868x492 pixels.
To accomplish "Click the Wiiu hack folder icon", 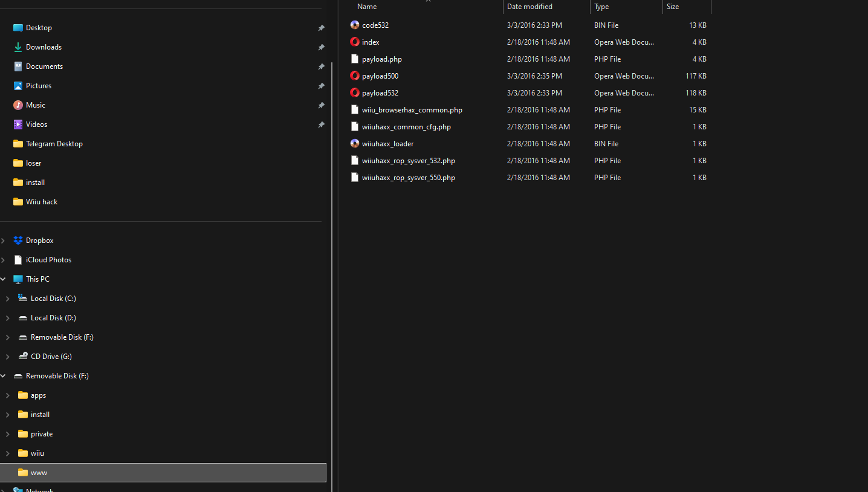I will click(18, 202).
